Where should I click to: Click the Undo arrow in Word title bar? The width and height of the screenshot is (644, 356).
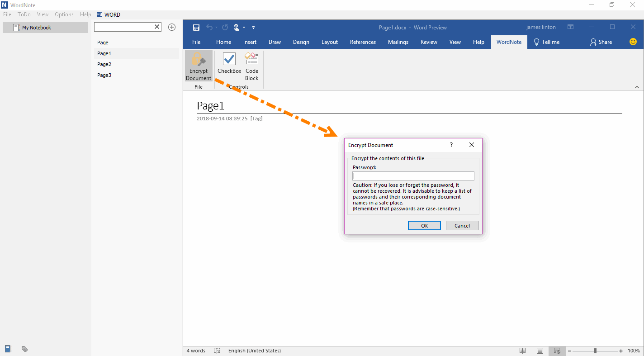tap(209, 28)
